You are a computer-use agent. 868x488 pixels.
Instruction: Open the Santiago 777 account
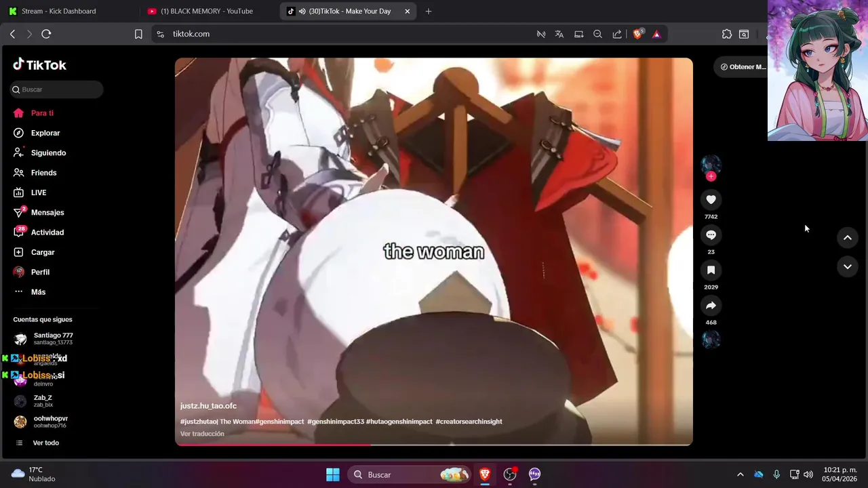point(54,338)
